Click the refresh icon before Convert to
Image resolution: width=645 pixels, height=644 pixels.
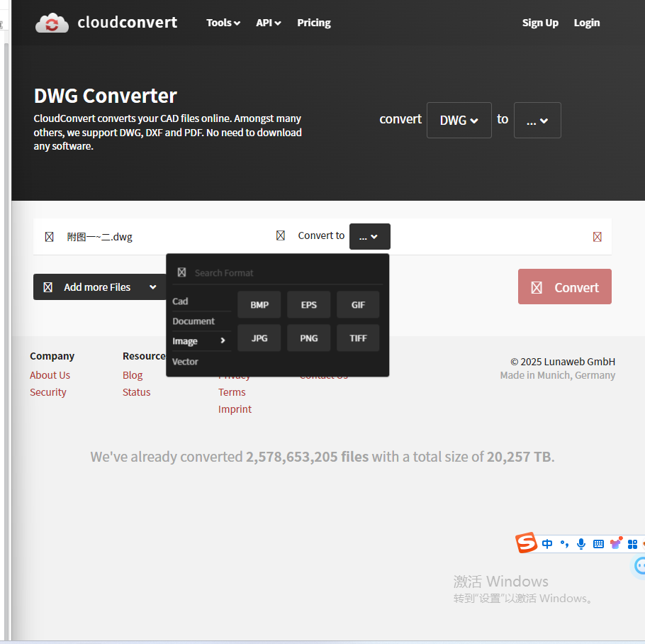point(281,235)
